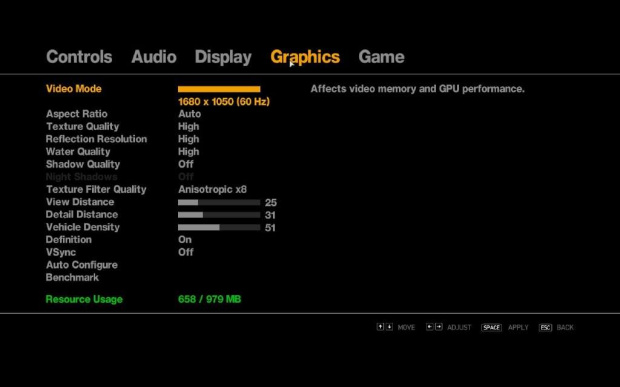Switch to the Display tab
Viewport: 620px width, 387px height.
(x=223, y=57)
